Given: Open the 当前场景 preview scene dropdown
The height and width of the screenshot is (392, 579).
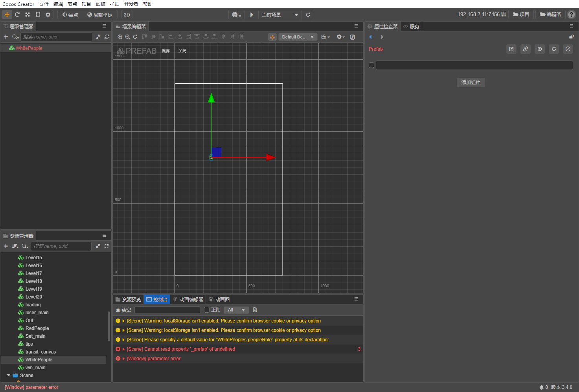Looking at the screenshot, I should (280, 15).
